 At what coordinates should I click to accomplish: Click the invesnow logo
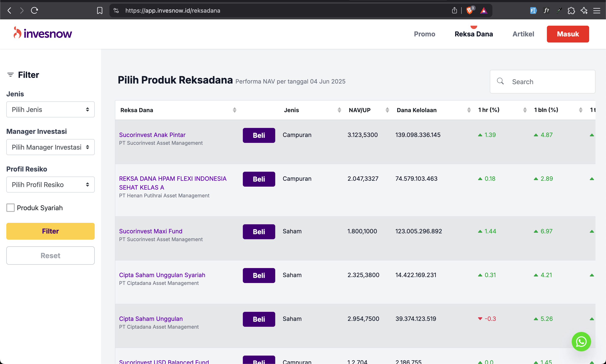click(43, 33)
